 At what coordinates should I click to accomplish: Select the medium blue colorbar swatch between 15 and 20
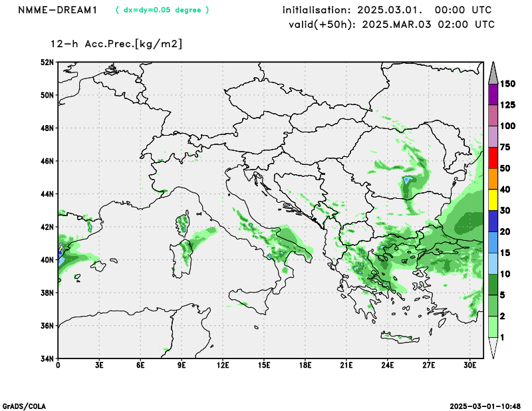click(493, 242)
